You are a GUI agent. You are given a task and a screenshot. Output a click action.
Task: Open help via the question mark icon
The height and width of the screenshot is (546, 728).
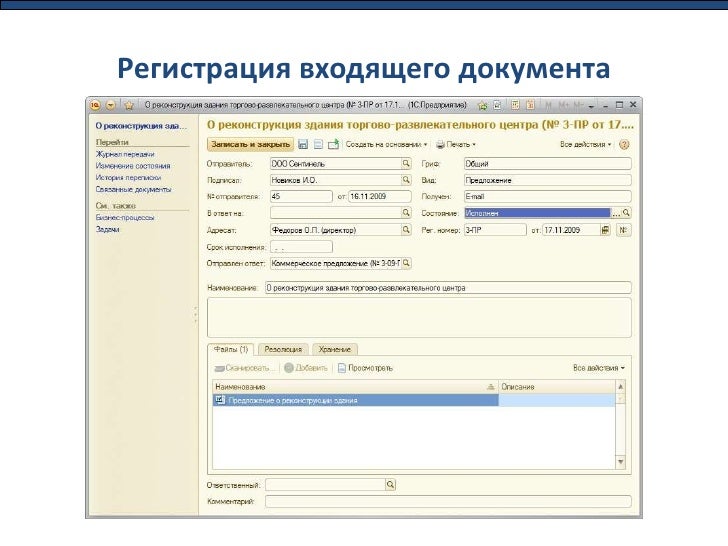pyautogui.click(x=624, y=144)
